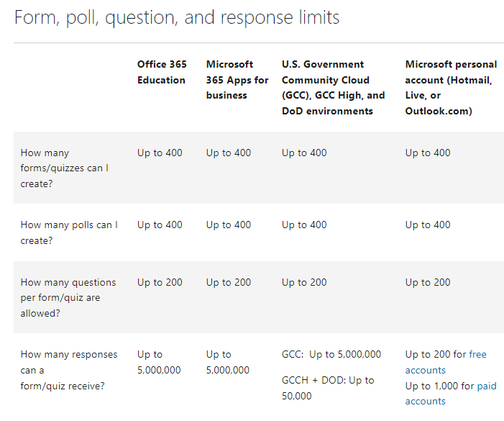Click the Microsoft personal account column header
The height and width of the screenshot is (421, 504).
tap(452, 88)
